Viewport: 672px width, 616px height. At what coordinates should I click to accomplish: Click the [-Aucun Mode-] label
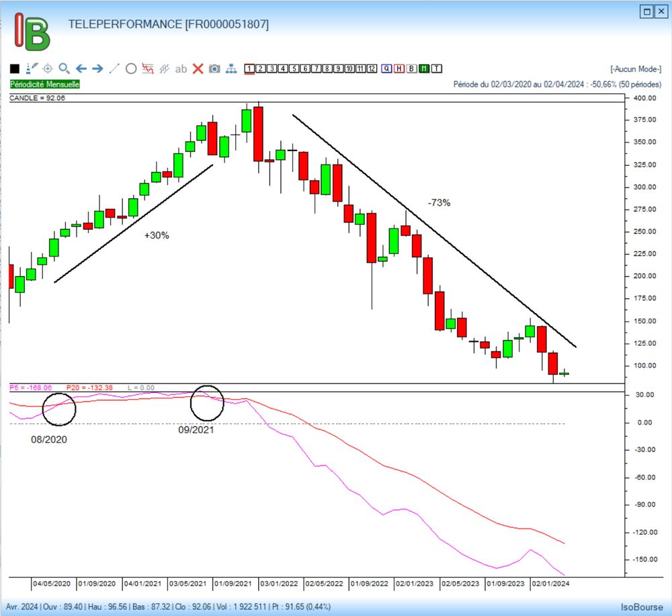(x=636, y=69)
